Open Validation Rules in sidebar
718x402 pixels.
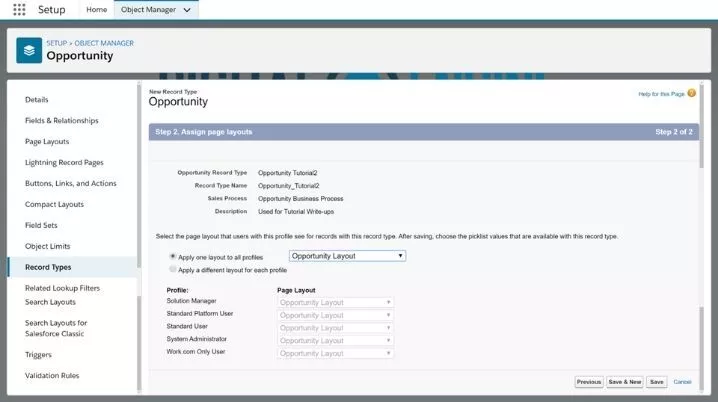tap(52, 376)
